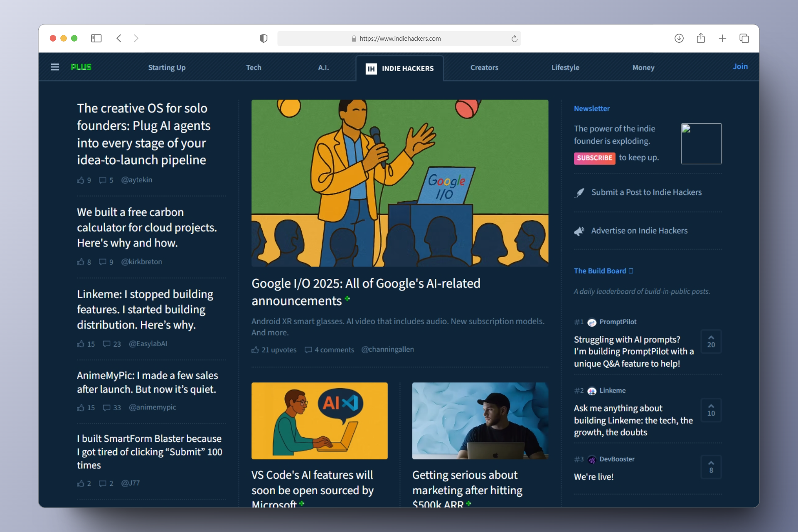798x532 pixels.
Task: Upvote the SmartForm Blaster post by @J77
Action: (x=81, y=483)
